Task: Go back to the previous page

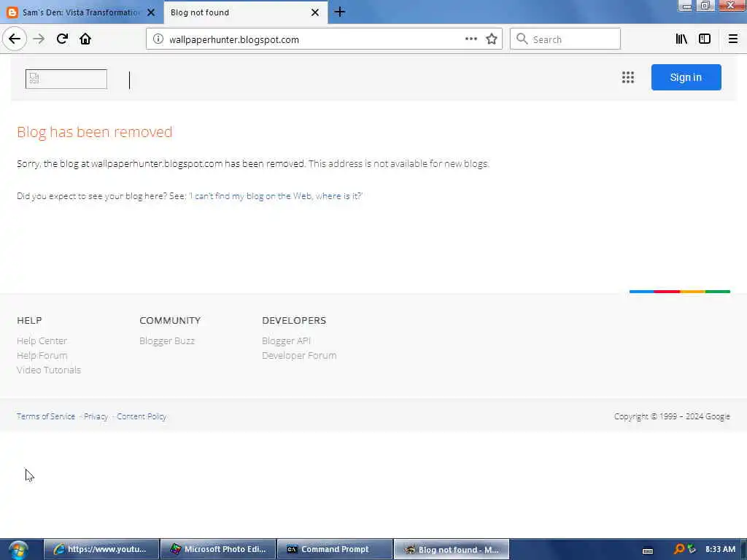Action: (15, 39)
